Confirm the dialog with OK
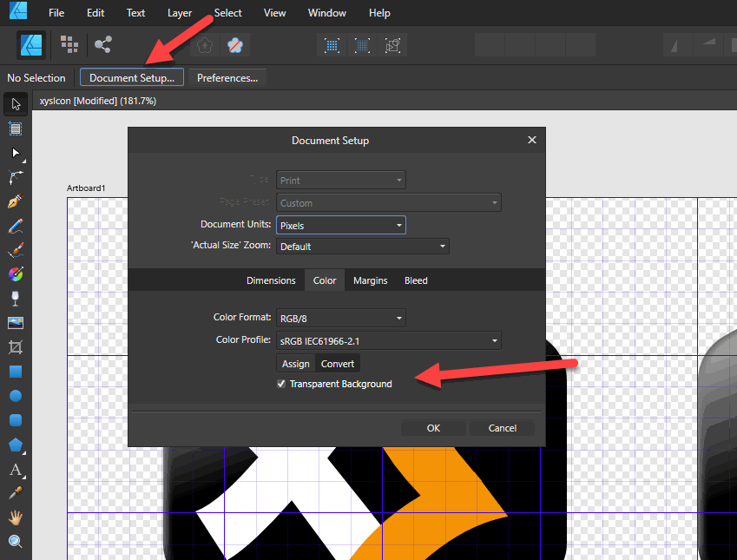 click(433, 428)
